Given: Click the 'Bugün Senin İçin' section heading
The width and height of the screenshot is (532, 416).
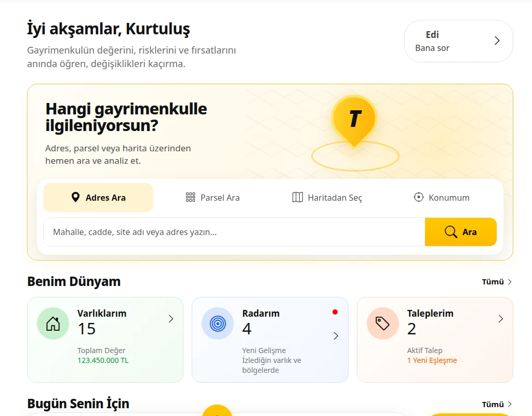Looking at the screenshot, I should (x=78, y=404).
